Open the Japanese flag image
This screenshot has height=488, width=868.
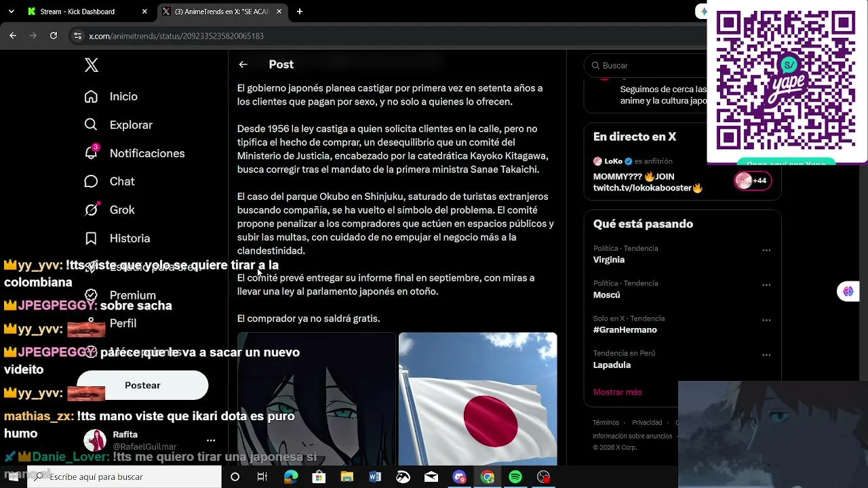(x=478, y=399)
